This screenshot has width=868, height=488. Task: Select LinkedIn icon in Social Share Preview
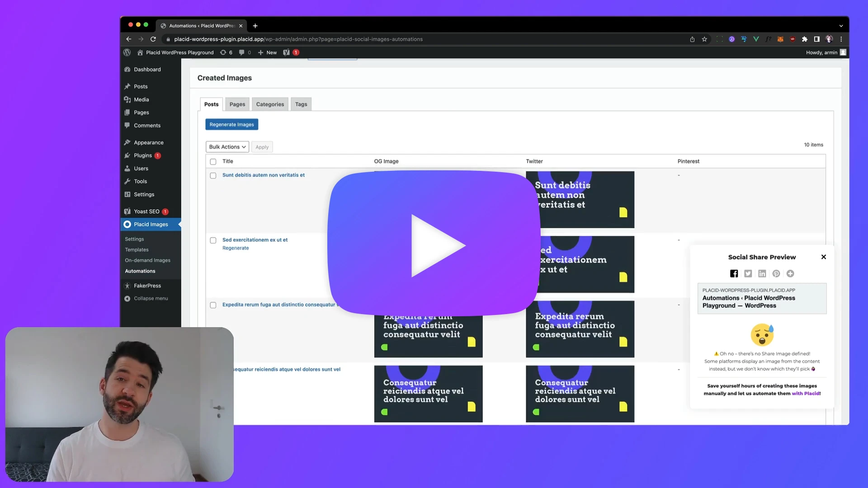pyautogui.click(x=762, y=273)
